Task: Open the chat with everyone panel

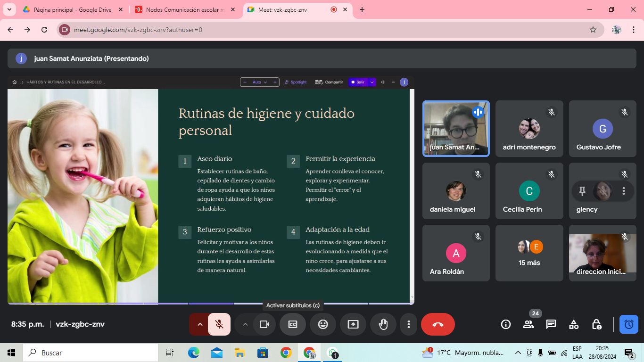Action: (551, 324)
